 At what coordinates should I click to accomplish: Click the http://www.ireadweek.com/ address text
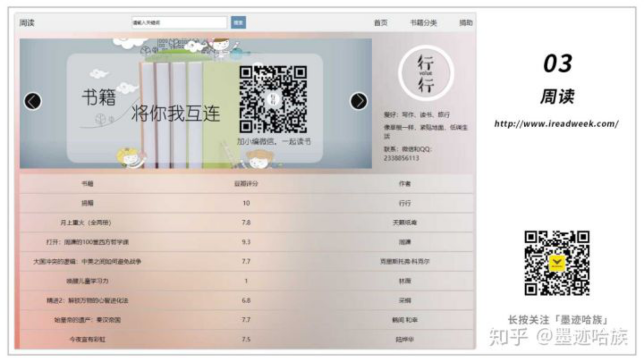(x=556, y=124)
